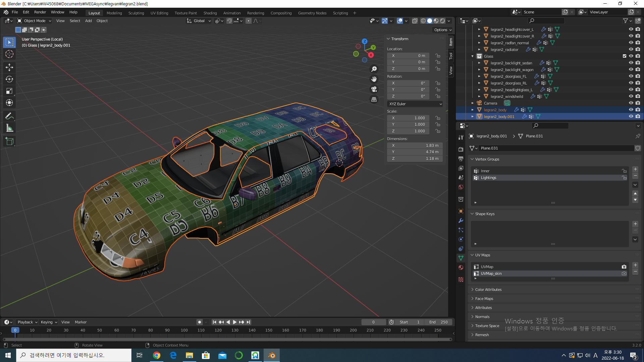This screenshot has width=644, height=362.
Task: Open the Modifier properties wrench tab
Action: (x=461, y=221)
